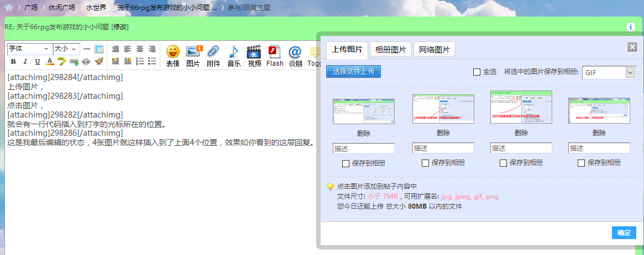The width and height of the screenshot is (644, 255).
Task: Click the [attachimg]298284 line in editor
Action: pyautogui.click(x=65, y=77)
